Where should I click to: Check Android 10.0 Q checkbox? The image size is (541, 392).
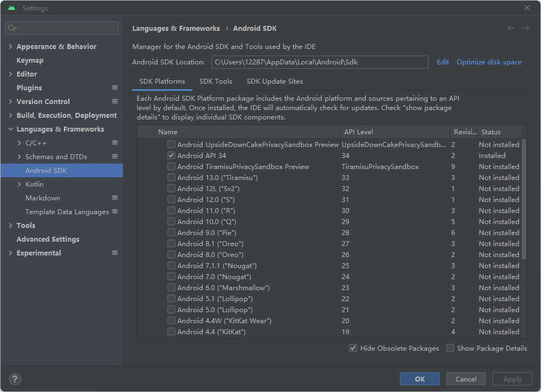171,221
